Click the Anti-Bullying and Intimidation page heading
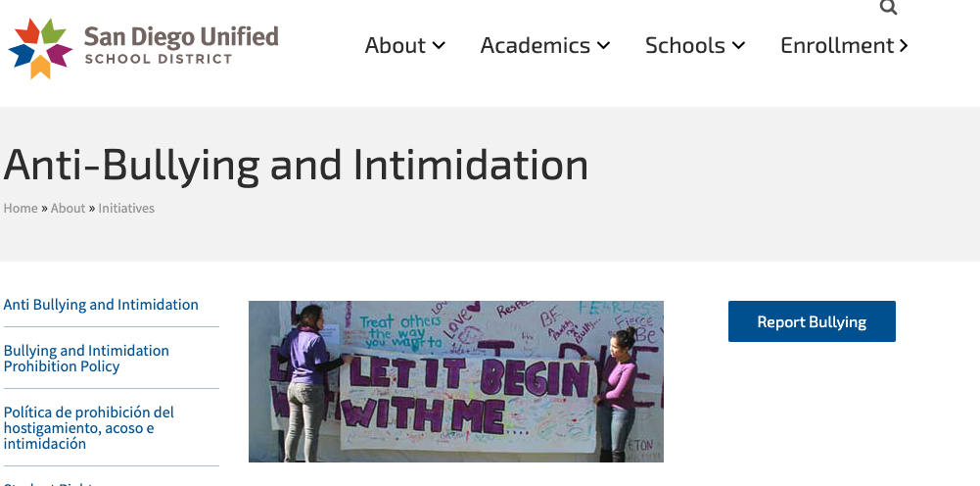Screen dimensions: 980x486 tap(296, 166)
